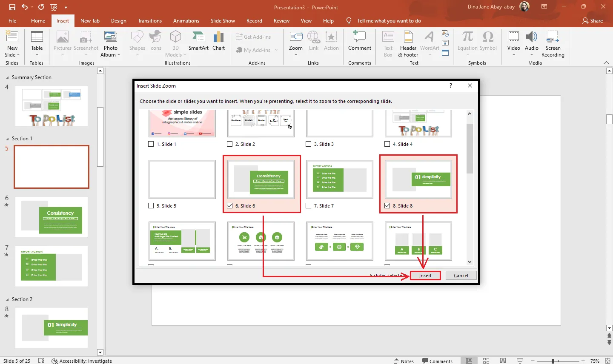The image size is (613, 364).
Task: Click the Save icon in title bar
Action: click(12, 7)
